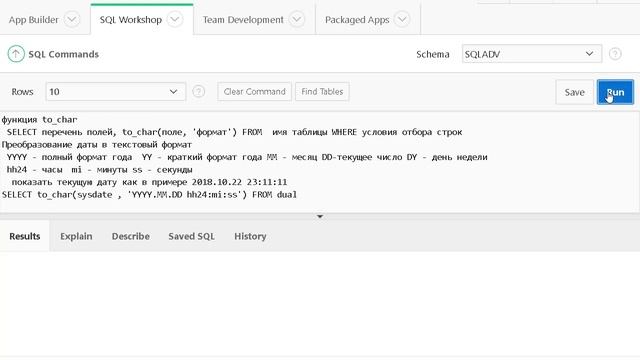640x360 pixels.
Task: Open the App Builder tab
Action: coord(33,20)
